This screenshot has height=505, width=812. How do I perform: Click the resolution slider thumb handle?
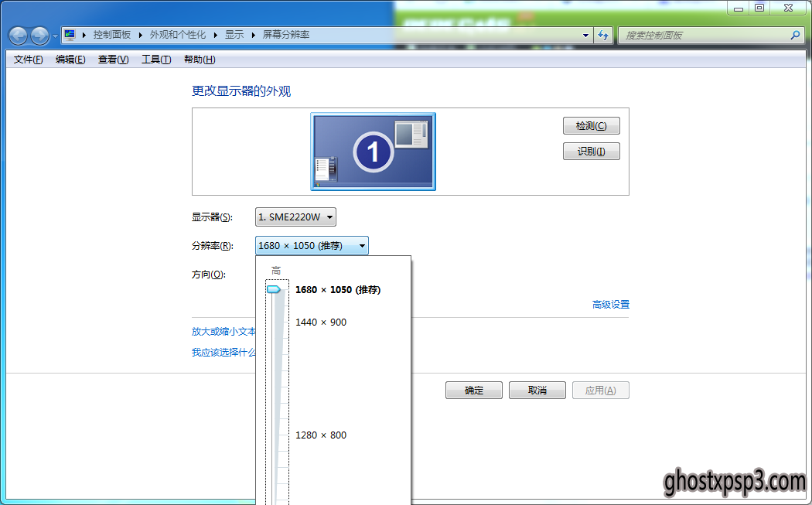(x=274, y=289)
